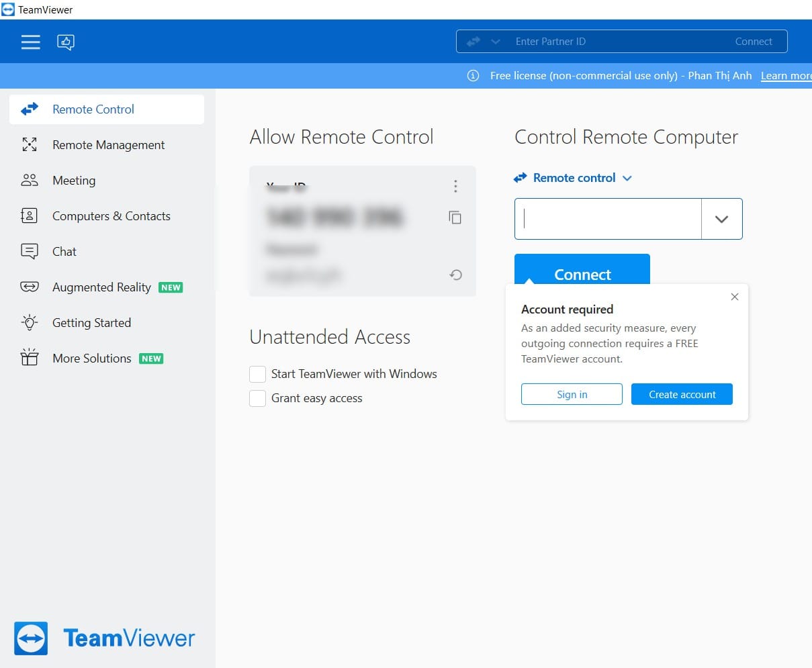Image resolution: width=812 pixels, height=668 pixels.
Task: Click the feedback thumbs-up icon
Action: point(66,42)
